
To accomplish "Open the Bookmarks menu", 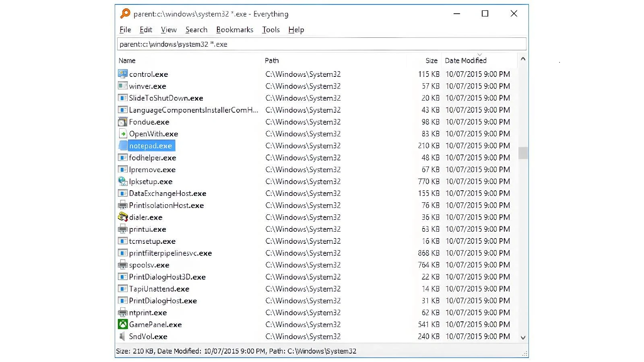I will pos(235,30).
